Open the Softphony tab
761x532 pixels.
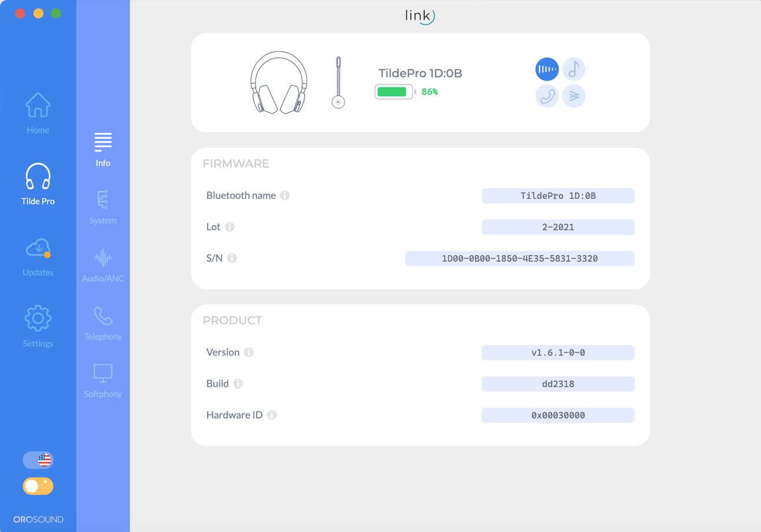click(x=103, y=381)
